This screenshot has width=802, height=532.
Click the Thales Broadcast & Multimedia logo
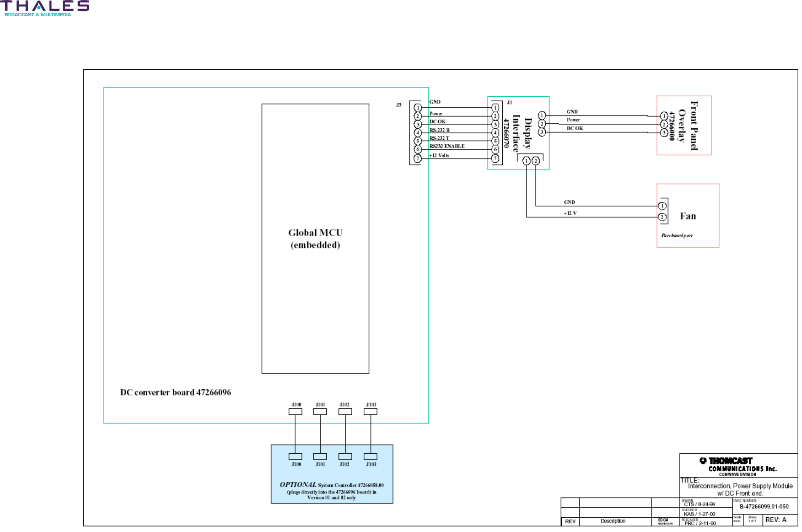[44, 8]
